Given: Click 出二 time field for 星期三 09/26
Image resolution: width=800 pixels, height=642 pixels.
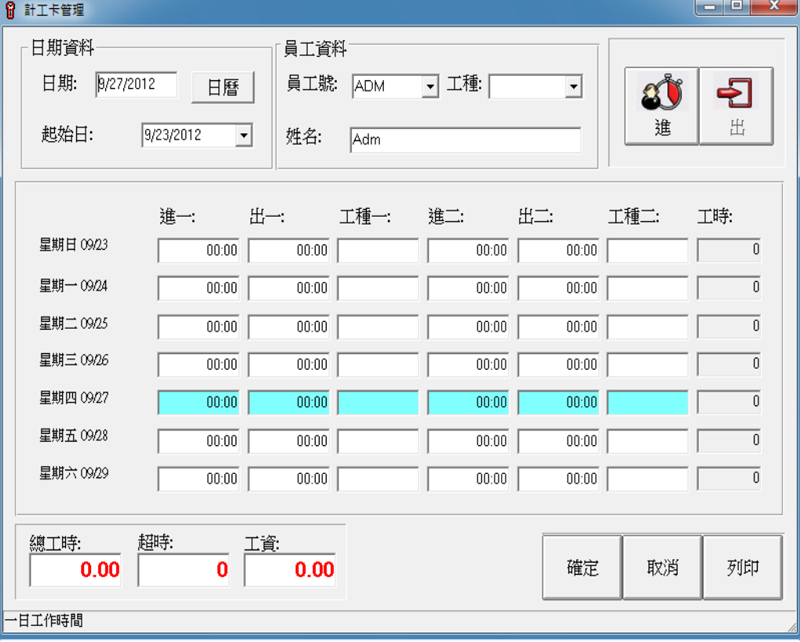Looking at the screenshot, I should (558, 365).
